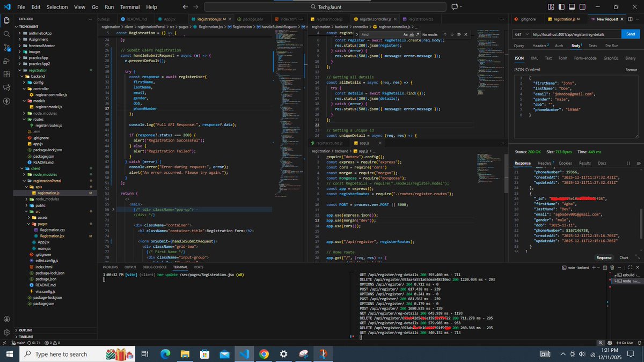Open register.controller.js in Explorer tree
The height and width of the screenshot is (362, 644).
(x=51, y=94)
